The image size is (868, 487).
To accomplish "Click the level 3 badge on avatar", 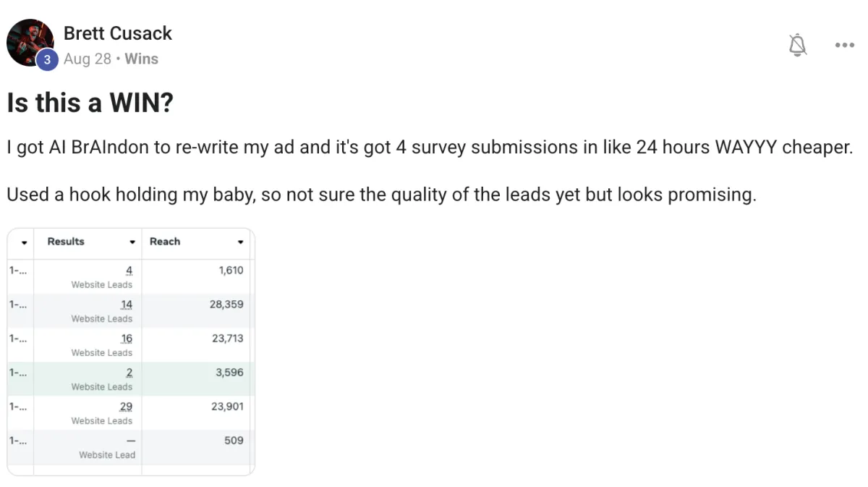I will coord(47,60).
